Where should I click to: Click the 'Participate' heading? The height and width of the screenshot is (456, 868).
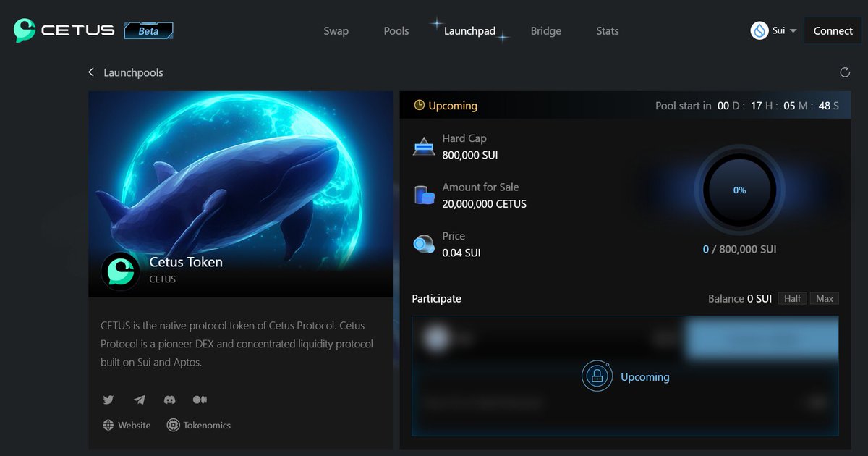coord(436,298)
